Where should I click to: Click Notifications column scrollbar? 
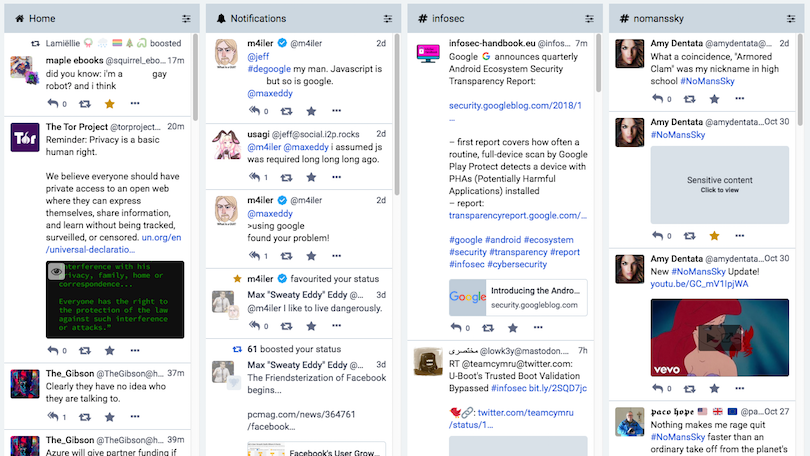coord(397,114)
